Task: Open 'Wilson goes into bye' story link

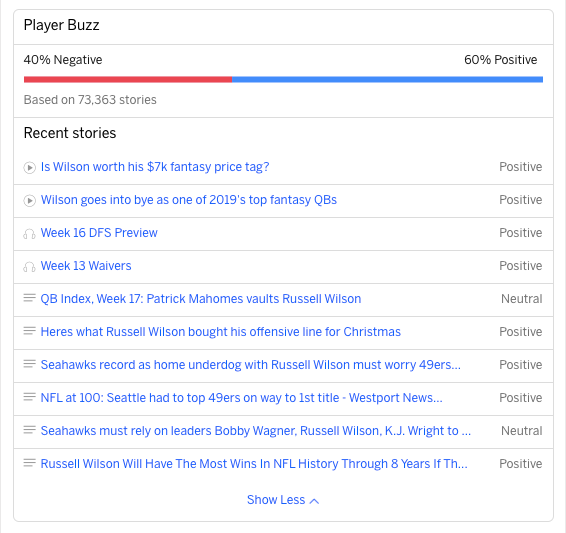Action: coord(188,200)
